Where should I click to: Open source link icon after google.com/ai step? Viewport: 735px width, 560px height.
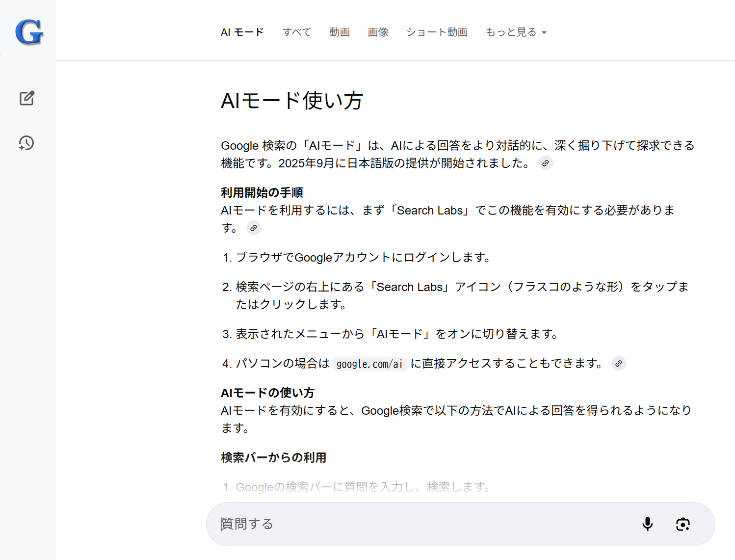point(618,364)
